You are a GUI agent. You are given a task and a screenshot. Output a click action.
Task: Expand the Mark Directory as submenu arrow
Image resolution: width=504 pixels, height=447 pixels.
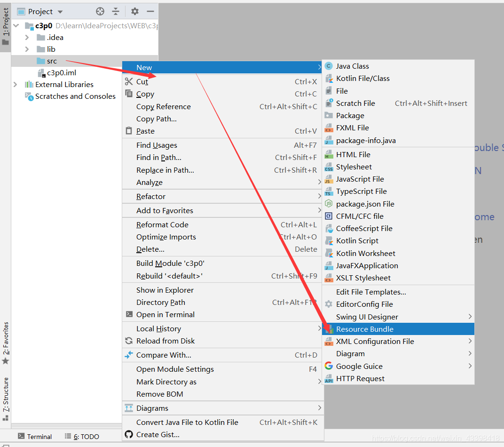click(320, 382)
